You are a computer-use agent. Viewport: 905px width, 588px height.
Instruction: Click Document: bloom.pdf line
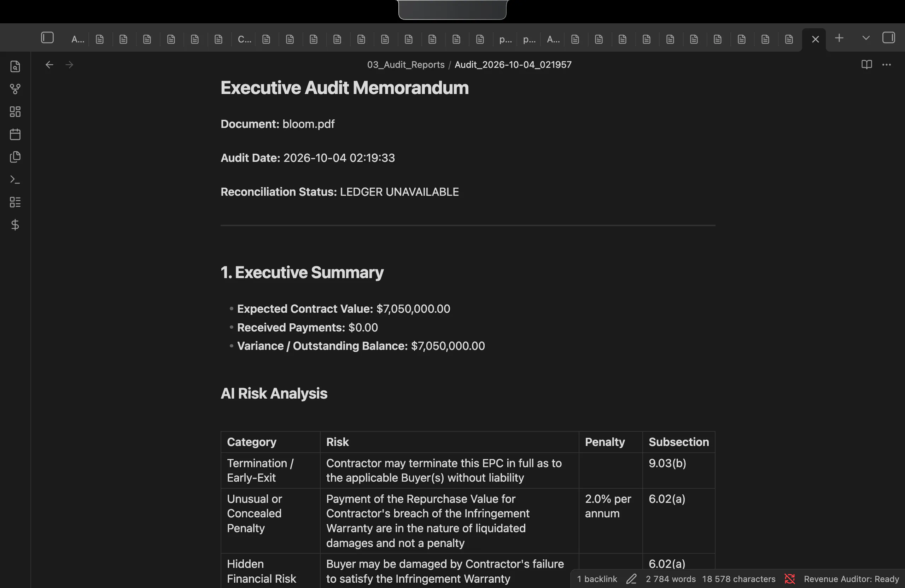[278, 124]
